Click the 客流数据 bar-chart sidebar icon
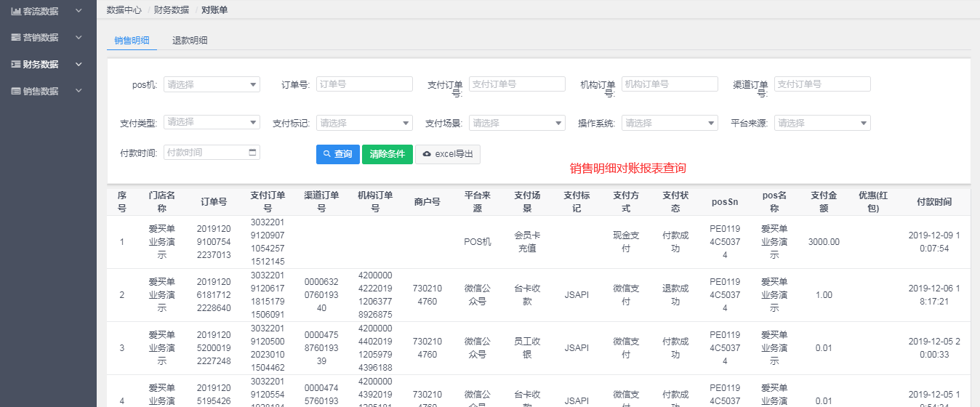This screenshot has height=407, width=980. coord(15,11)
